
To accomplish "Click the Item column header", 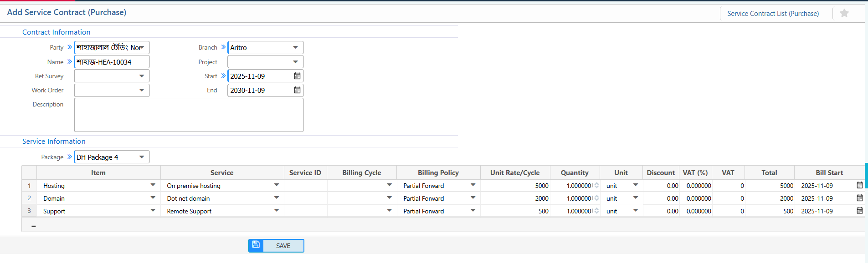I will point(98,173).
